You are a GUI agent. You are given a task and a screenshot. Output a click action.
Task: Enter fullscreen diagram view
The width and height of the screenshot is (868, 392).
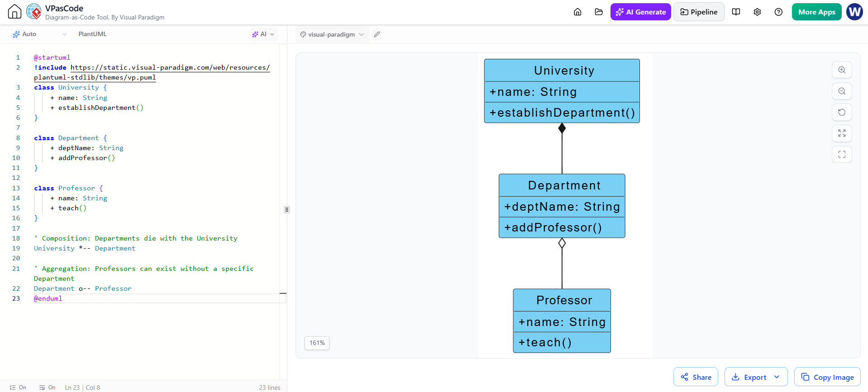[x=842, y=155]
